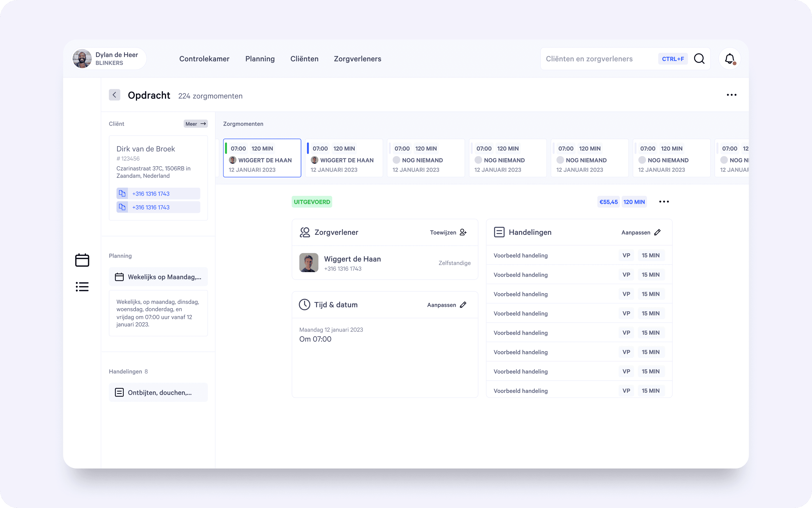Open the notifications bell

tap(729, 59)
